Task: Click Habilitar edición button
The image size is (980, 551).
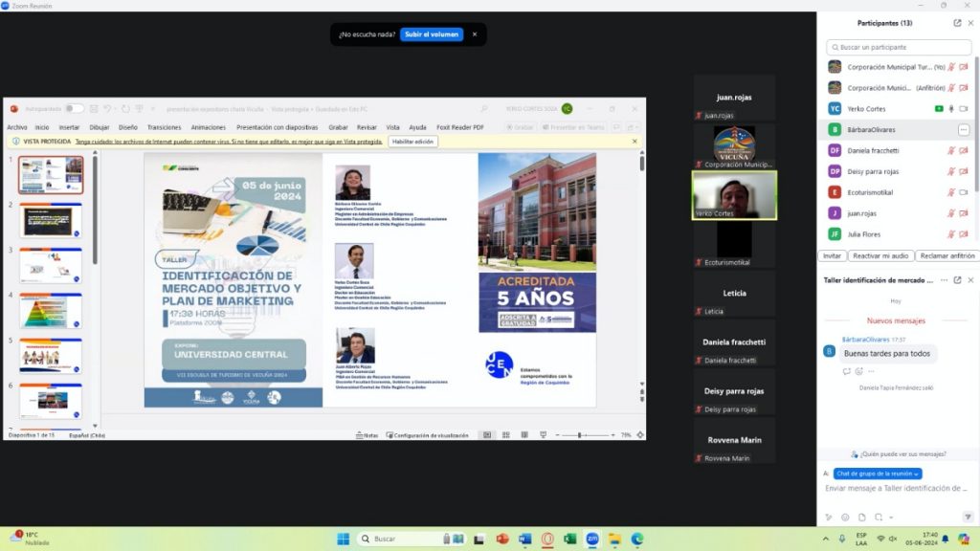Action: point(412,142)
